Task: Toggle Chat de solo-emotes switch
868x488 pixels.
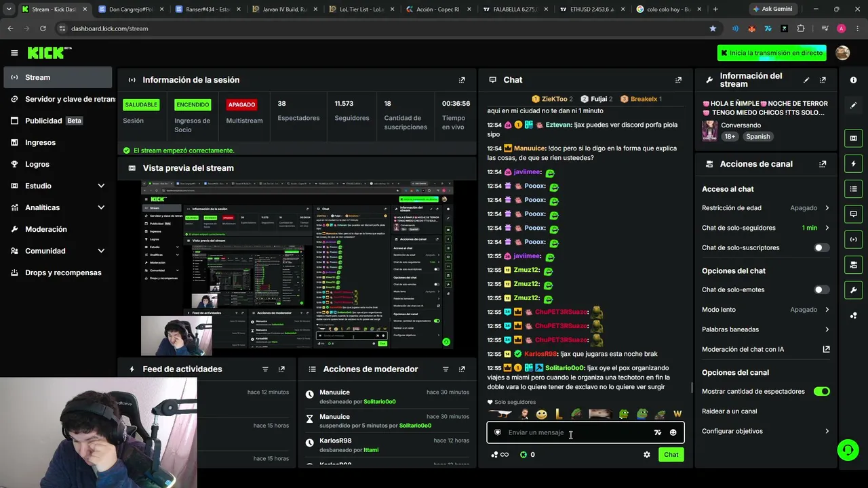Action: tap(821, 290)
